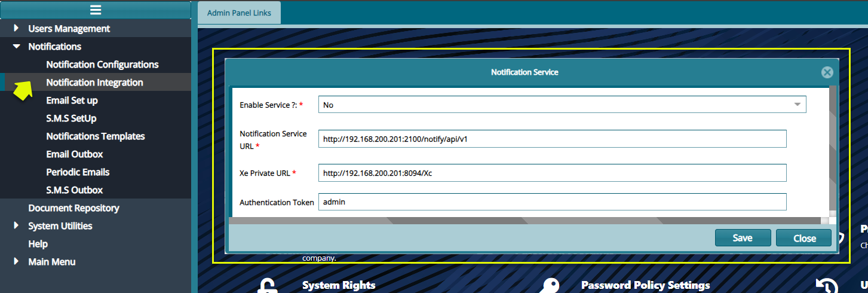Viewport: 868px width, 293px height.
Task: Click the Enable Service dropdown arrow
Action: pyautogui.click(x=797, y=105)
